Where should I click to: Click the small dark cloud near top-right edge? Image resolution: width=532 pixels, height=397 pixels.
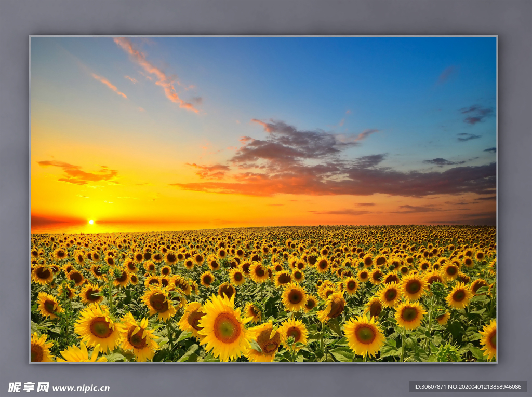click(475, 115)
